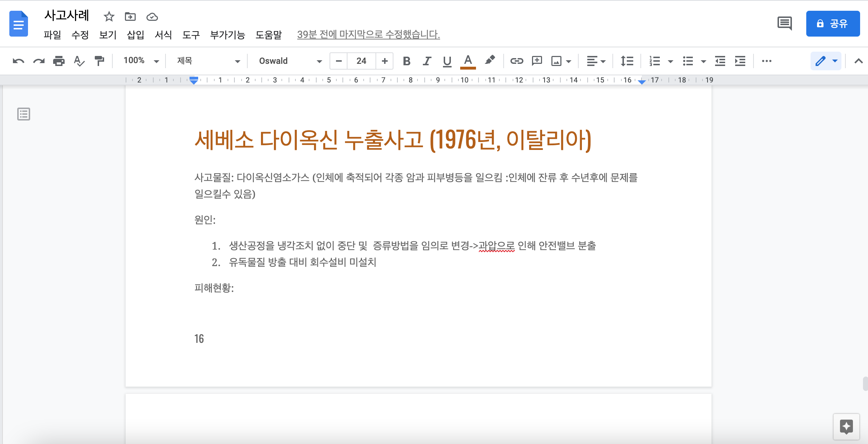Screen dimensions: 868x444
Task: Insert a link with the chain icon
Action: click(x=517, y=61)
